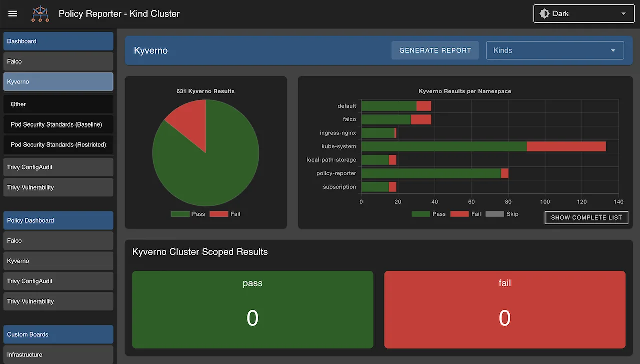Select the Other Kyverno subcategory
The image size is (640, 364).
58,104
